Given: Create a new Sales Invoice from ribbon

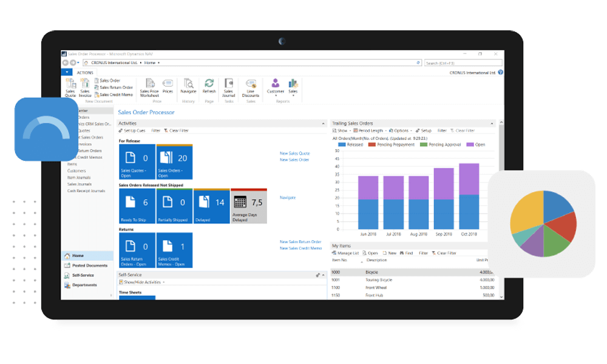Looking at the screenshot, I should tap(85, 88).
